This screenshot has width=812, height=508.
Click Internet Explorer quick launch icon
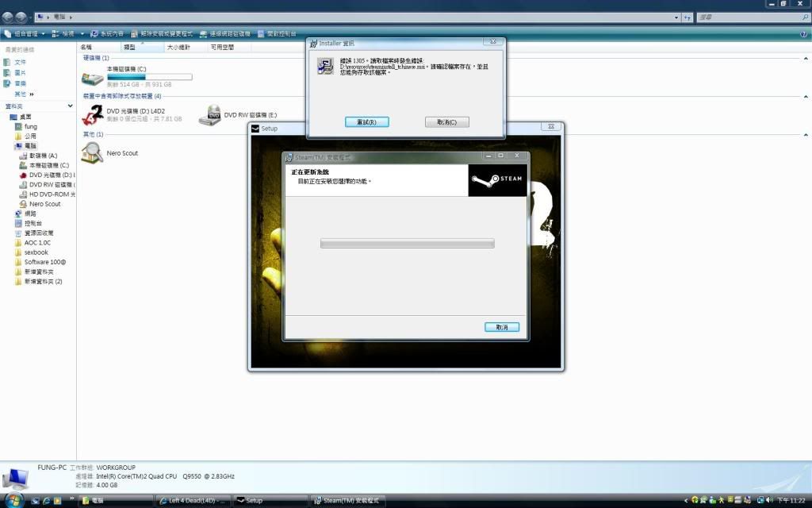pyautogui.click(x=46, y=501)
